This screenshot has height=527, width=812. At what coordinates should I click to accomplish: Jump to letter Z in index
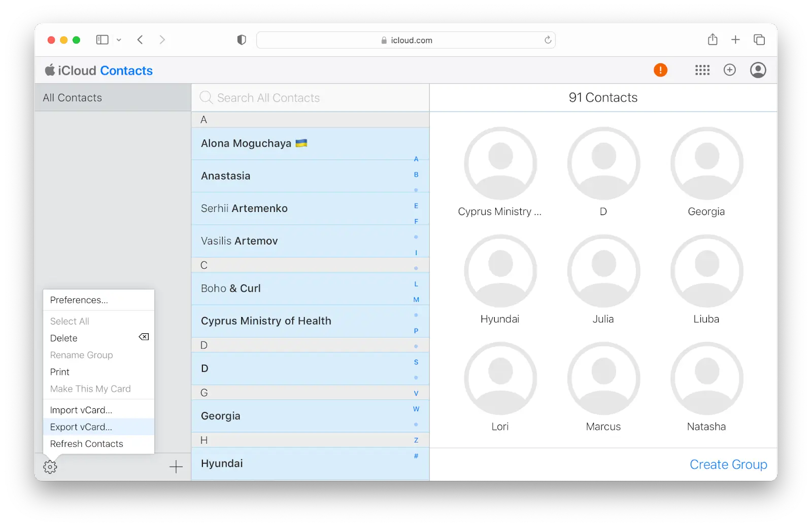coord(416,440)
